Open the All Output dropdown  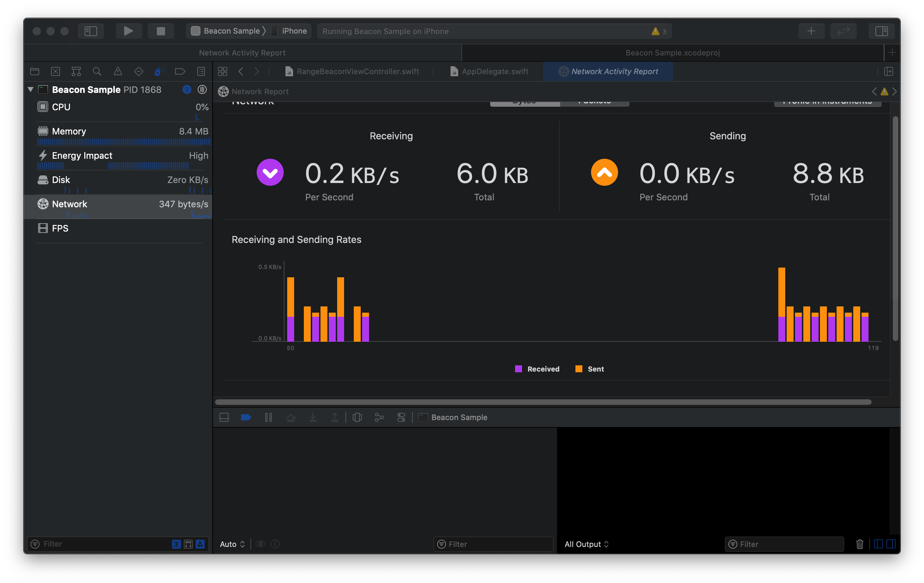point(586,544)
